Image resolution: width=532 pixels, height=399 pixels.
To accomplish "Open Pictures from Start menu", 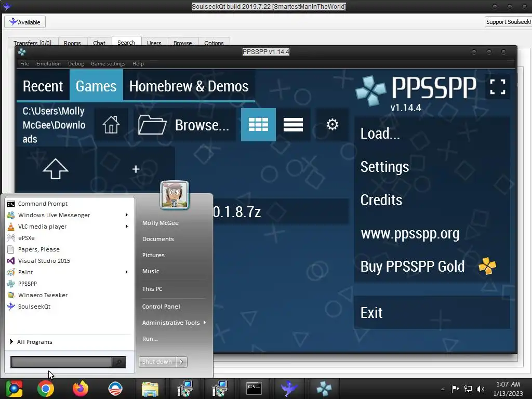I will (153, 255).
